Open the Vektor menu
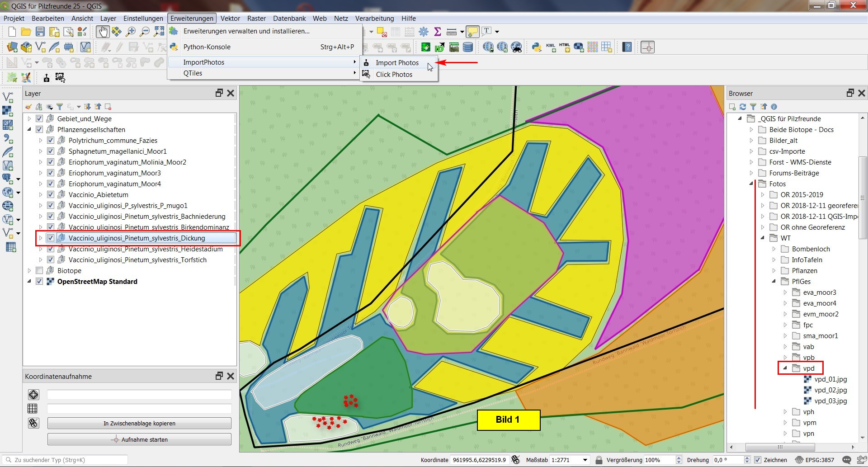 [230, 19]
